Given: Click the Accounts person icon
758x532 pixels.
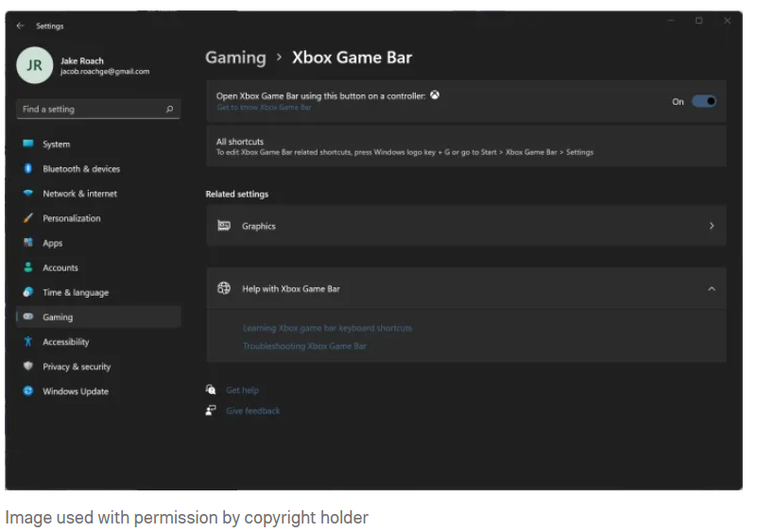Looking at the screenshot, I should 28,267.
